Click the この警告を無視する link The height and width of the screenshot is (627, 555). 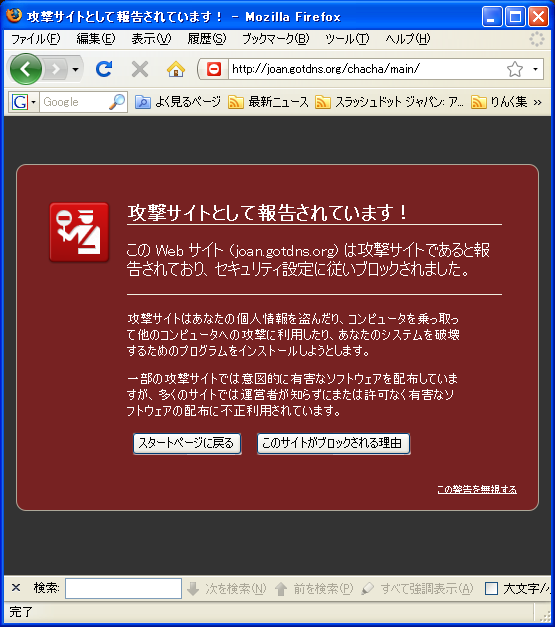point(477,489)
